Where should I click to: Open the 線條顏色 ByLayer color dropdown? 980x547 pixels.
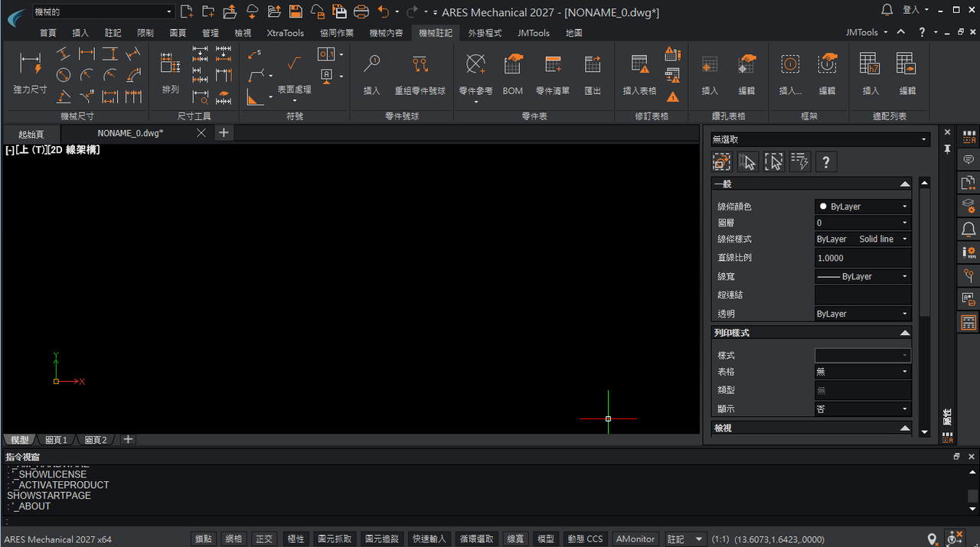[x=863, y=207]
